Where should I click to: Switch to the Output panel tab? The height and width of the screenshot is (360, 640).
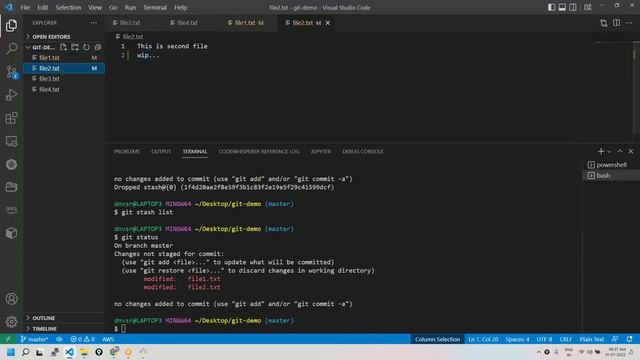pyautogui.click(x=161, y=151)
